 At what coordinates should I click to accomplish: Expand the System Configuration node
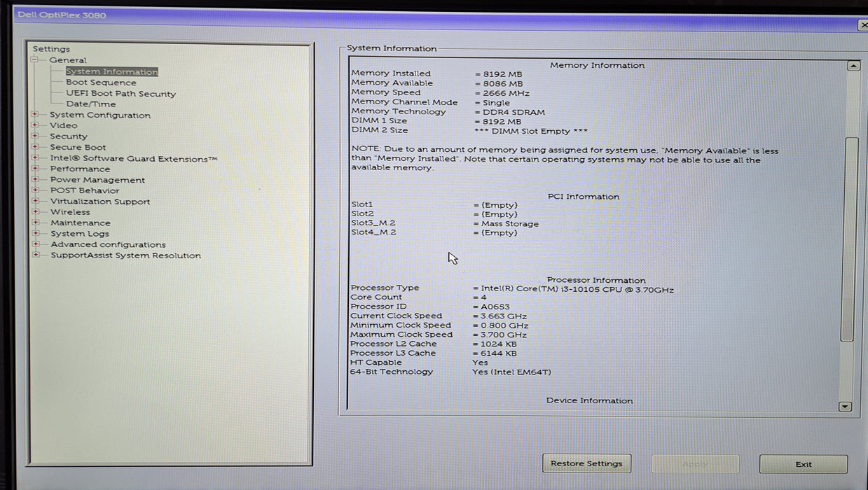[35, 115]
